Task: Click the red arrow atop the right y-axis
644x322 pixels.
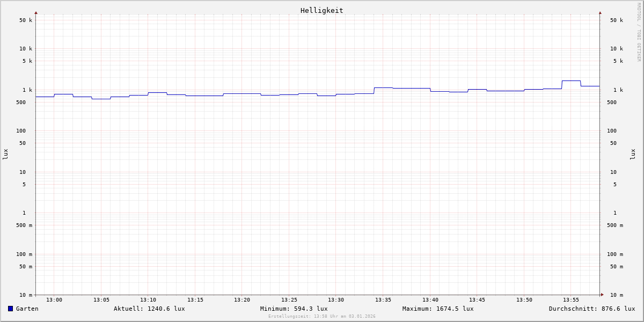Action: [x=600, y=12]
